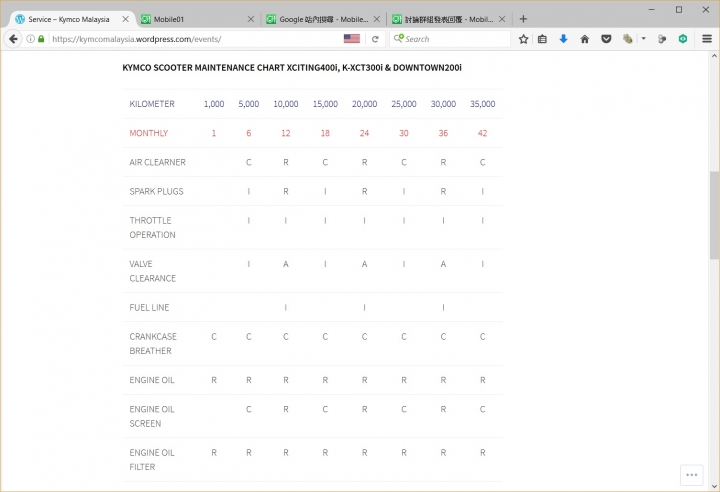720x492 pixels.
Task: Bookmark this page with the star icon
Action: pyautogui.click(x=523, y=39)
